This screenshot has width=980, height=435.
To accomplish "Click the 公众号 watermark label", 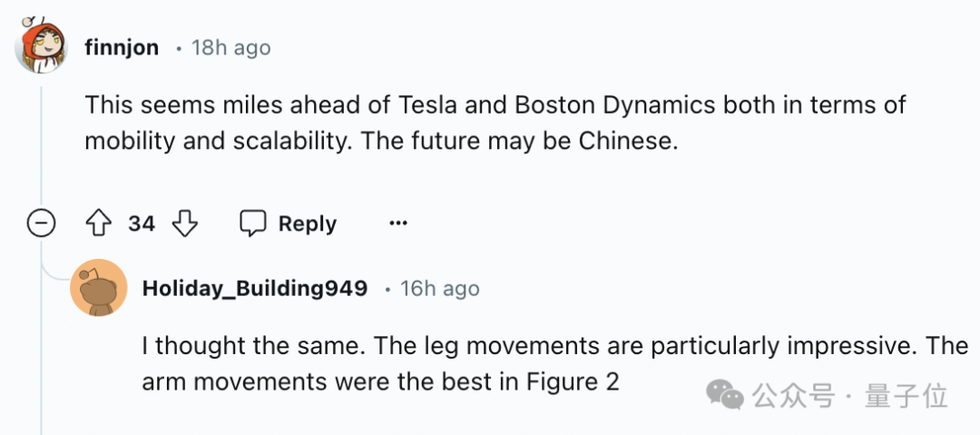I will [x=792, y=396].
